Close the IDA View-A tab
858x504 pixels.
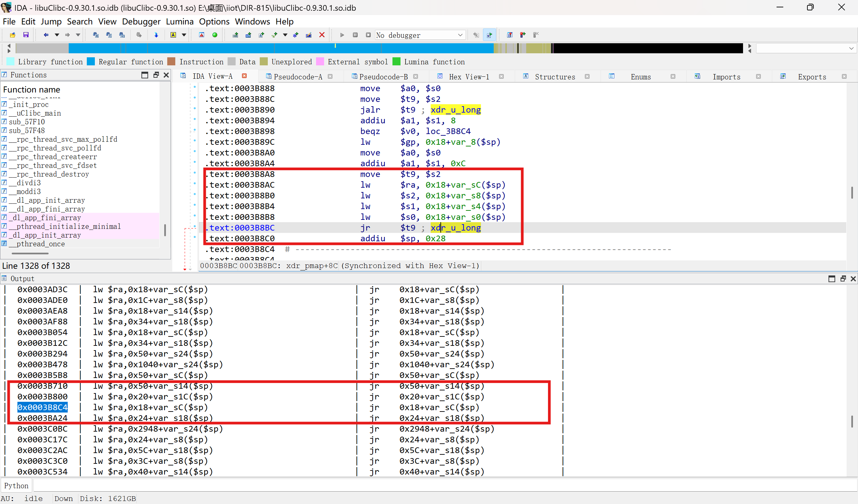244,76
